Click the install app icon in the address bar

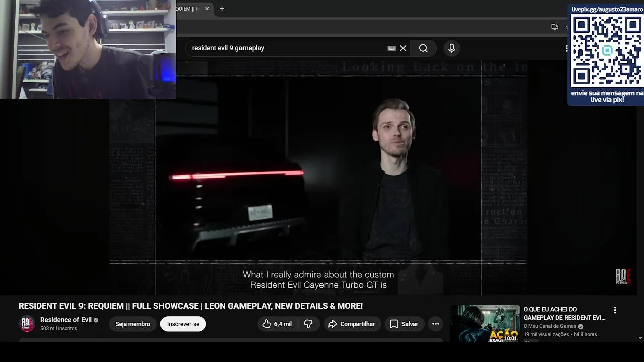click(x=555, y=27)
